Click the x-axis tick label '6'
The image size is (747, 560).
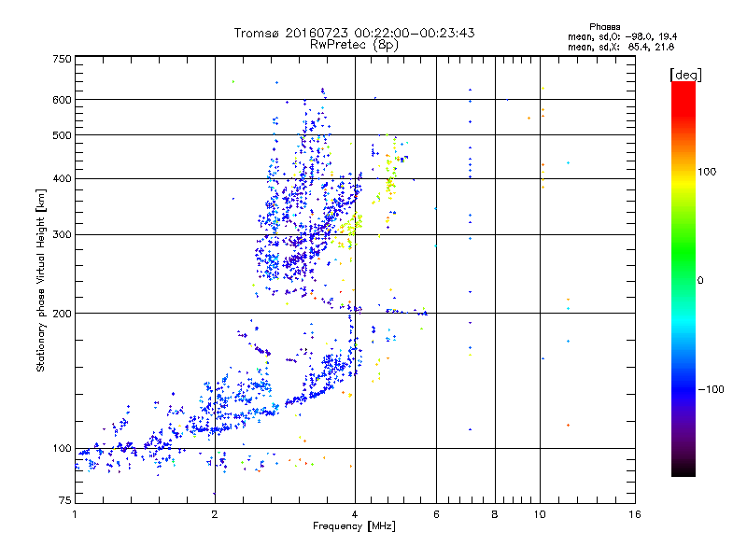tap(436, 514)
